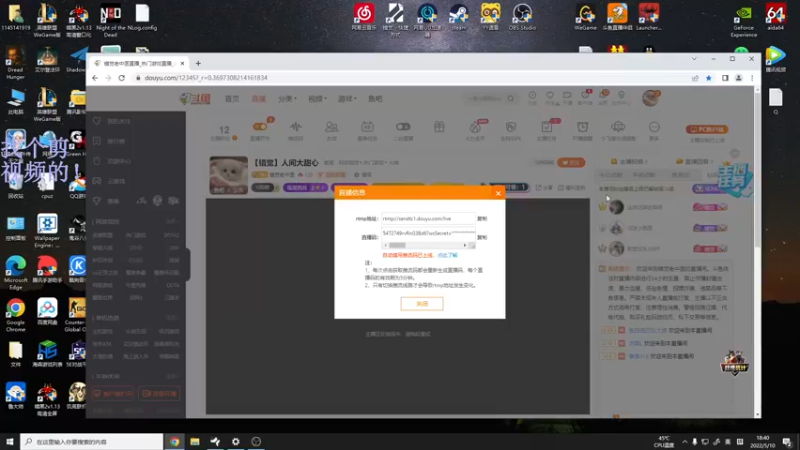Open Microsoft Edge desktop shortcut

point(15,273)
